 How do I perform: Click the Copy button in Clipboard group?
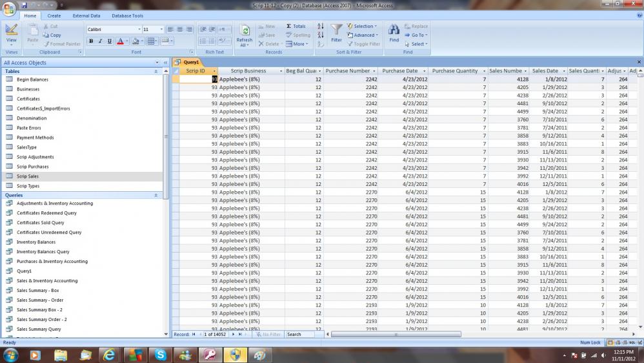[x=52, y=36]
